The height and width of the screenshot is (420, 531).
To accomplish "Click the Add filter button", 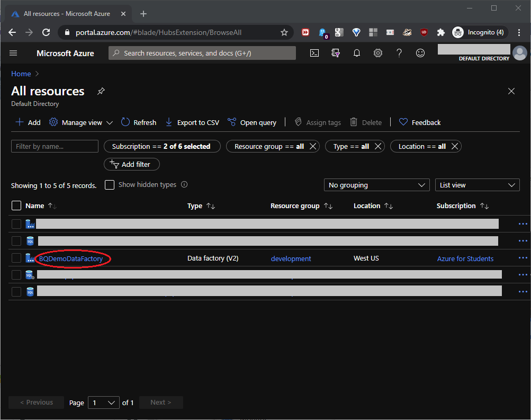I will 132,164.
